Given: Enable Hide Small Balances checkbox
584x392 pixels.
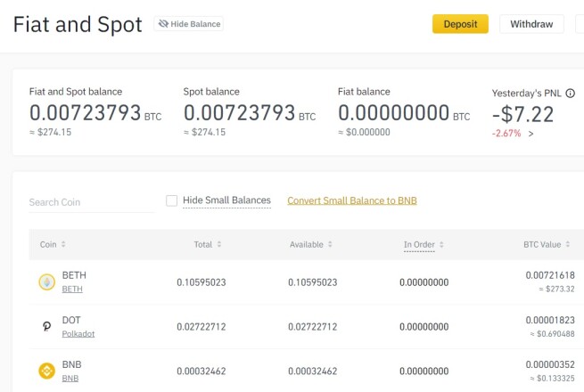Looking at the screenshot, I should 171,200.
